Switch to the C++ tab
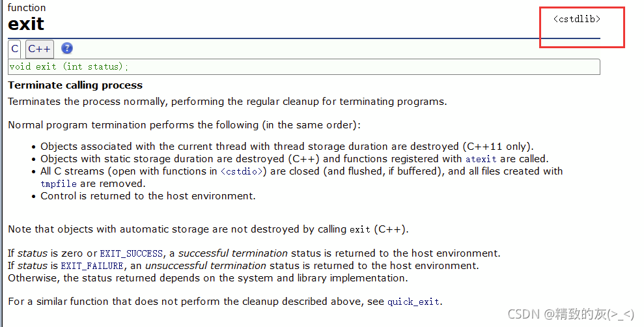Image resolution: width=644 pixels, height=327 pixels. point(40,49)
